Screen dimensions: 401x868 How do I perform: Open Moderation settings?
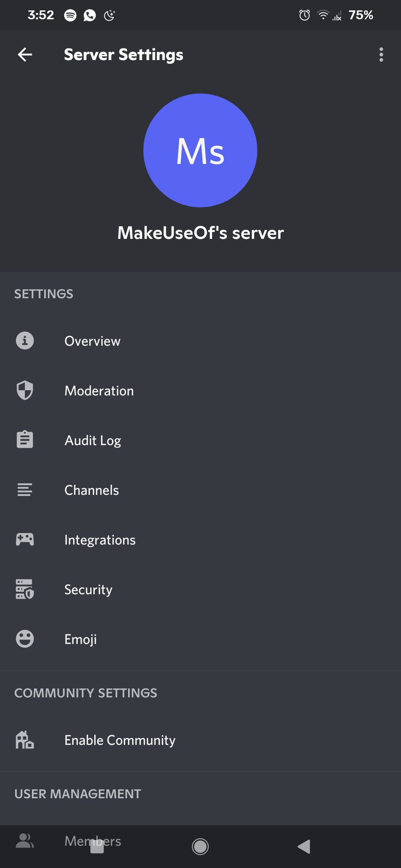point(200,391)
